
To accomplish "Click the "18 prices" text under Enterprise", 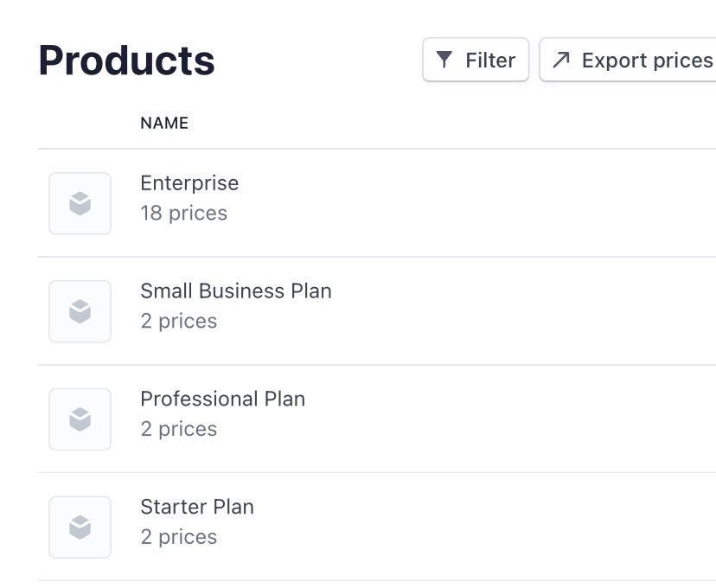I will pos(183,214).
